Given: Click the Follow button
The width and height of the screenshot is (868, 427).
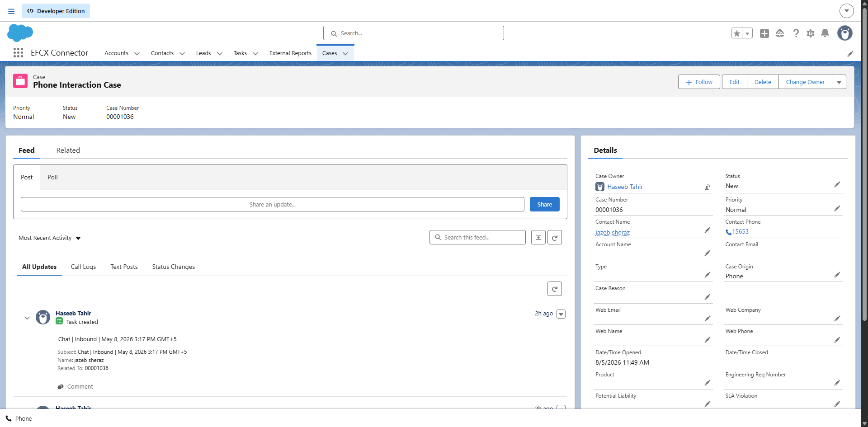Looking at the screenshot, I should (x=699, y=82).
